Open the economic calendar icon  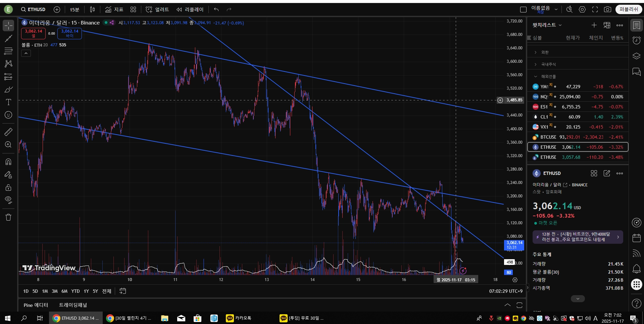pyautogui.click(x=636, y=238)
